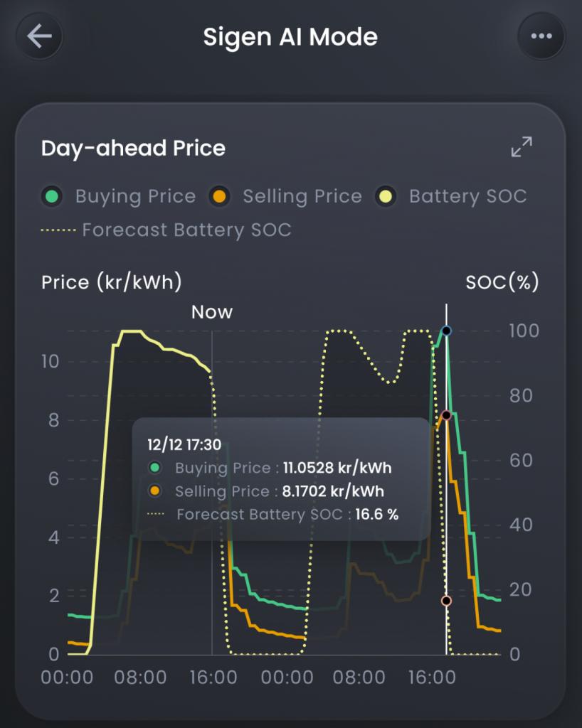This screenshot has height=728, width=582.
Task: Click the Price (kr/kWh) axis label
Action: point(112,282)
